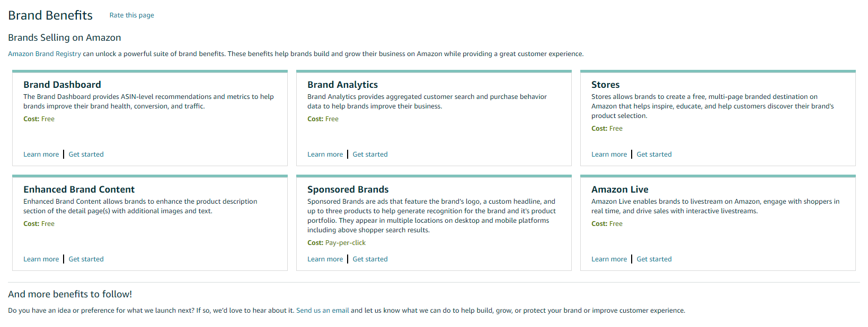Select Learn more under Brand Dashboard
Image resolution: width=868 pixels, height=327 pixels.
pos(41,154)
